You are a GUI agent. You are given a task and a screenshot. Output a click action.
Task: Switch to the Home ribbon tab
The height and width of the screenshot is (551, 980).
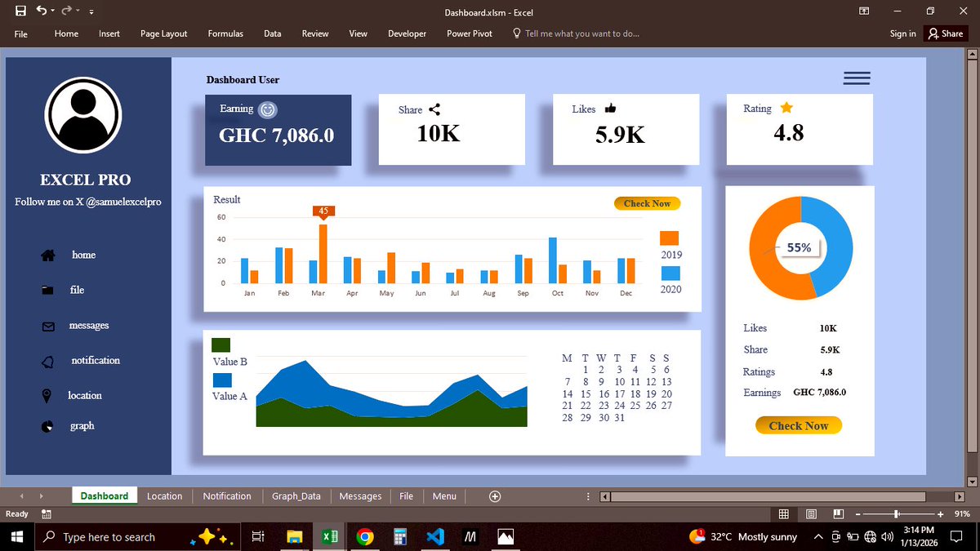coord(66,33)
